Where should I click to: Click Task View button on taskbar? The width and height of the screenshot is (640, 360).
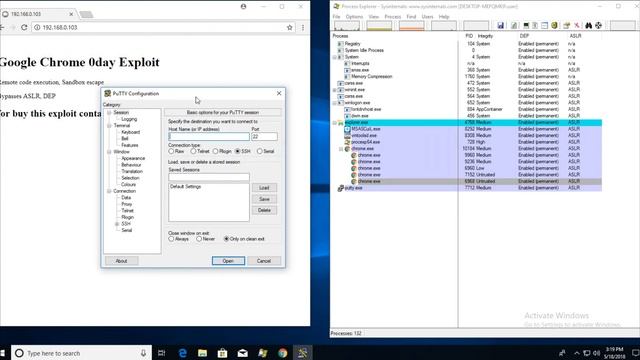(x=162, y=353)
